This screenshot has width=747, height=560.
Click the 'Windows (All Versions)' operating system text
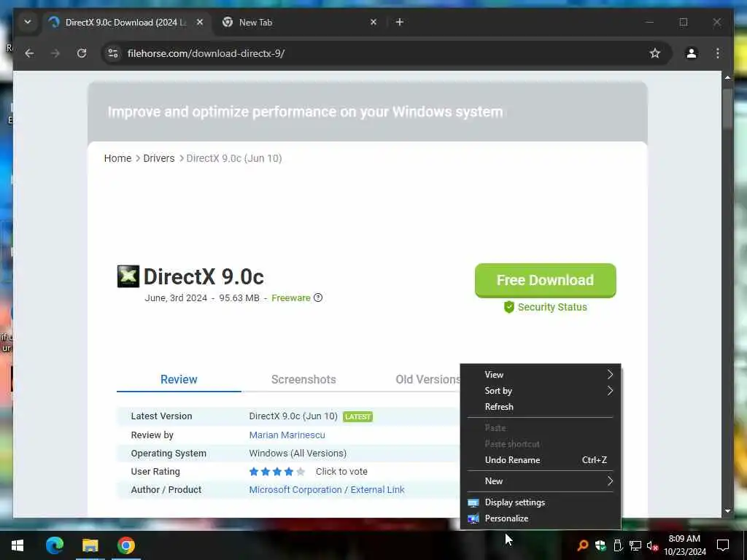(x=298, y=454)
